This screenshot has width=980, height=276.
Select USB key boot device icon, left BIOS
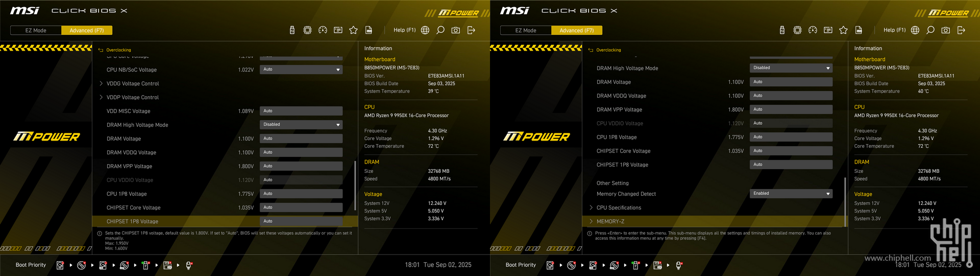coord(145,265)
